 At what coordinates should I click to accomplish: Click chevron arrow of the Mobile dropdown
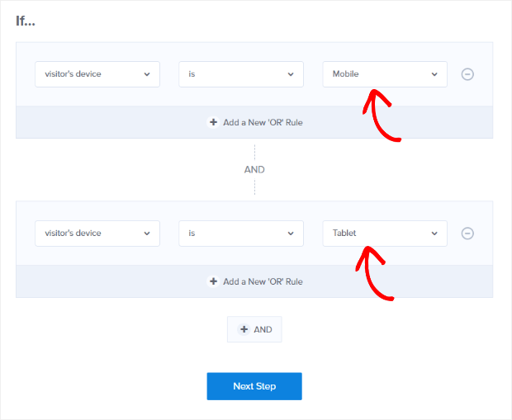pos(434,74)
